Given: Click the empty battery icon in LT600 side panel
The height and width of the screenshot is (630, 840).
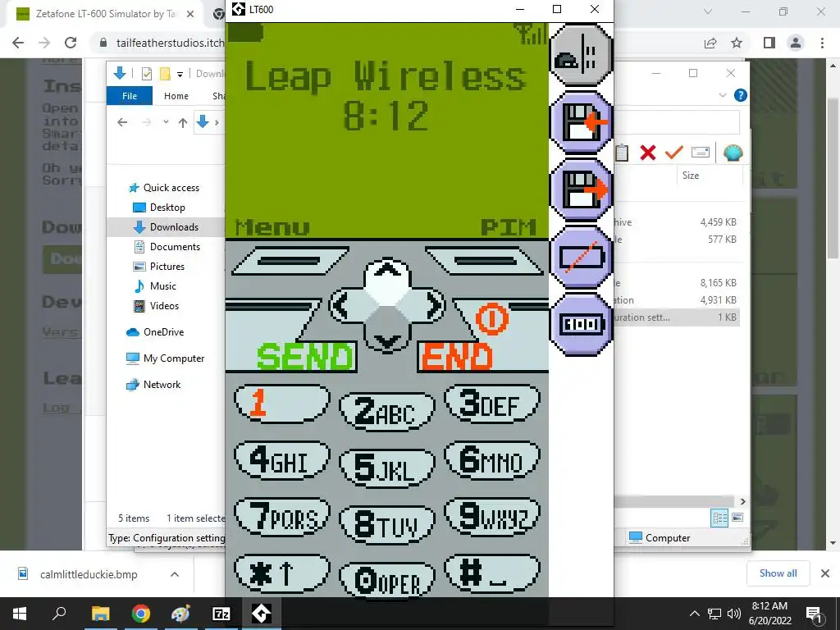Looking at the screenshot, I should (x=582, y=257).
